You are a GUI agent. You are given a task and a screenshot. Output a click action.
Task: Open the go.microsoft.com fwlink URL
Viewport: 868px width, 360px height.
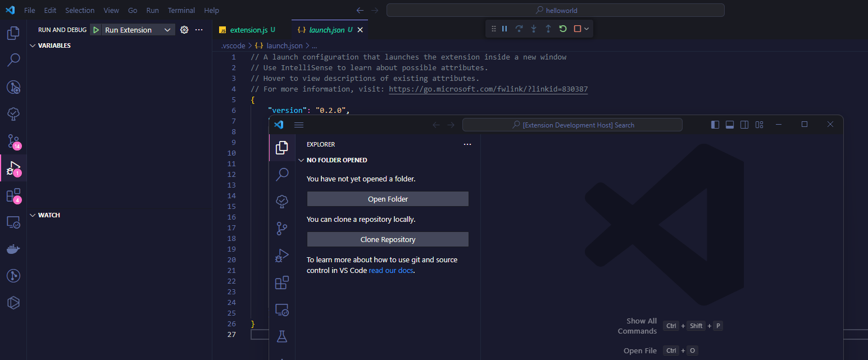click(x=488, y=89)
